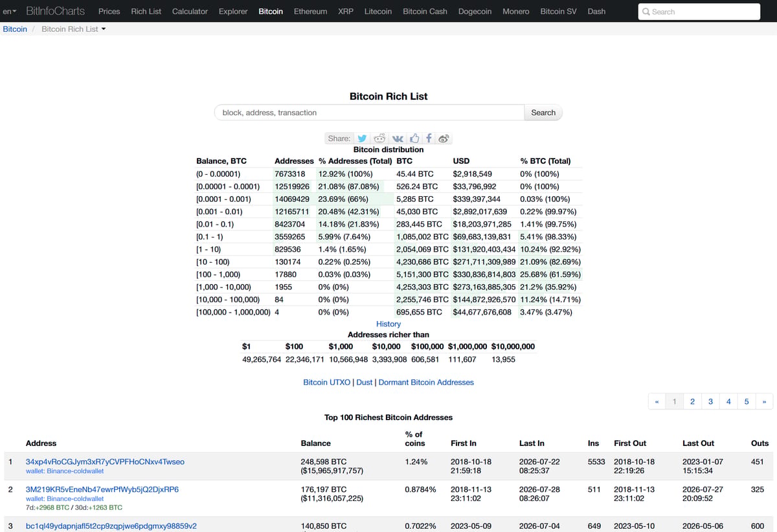Focus the top-right Search field
The image size is (777, 532).
pyautogui.click(x=699, y=12)
